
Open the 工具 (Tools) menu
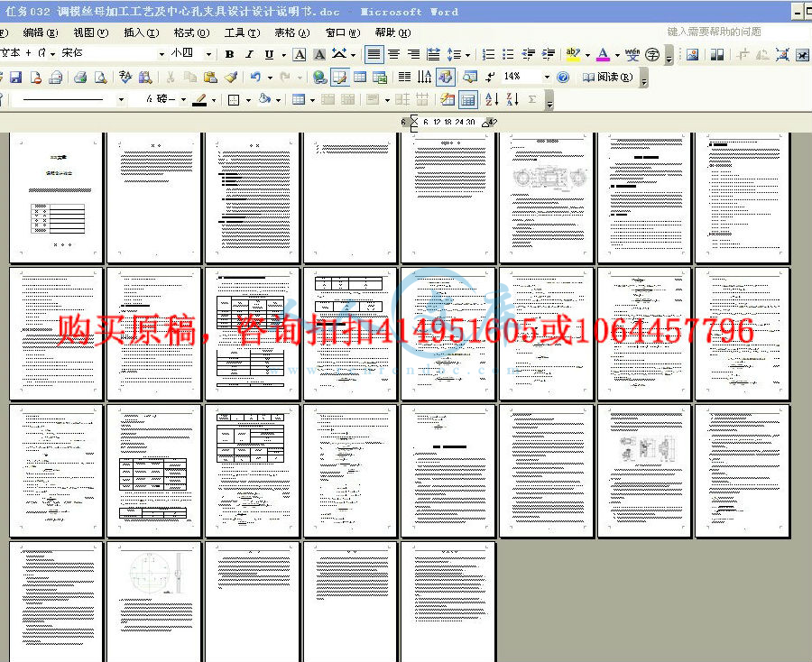pos(242,32)
